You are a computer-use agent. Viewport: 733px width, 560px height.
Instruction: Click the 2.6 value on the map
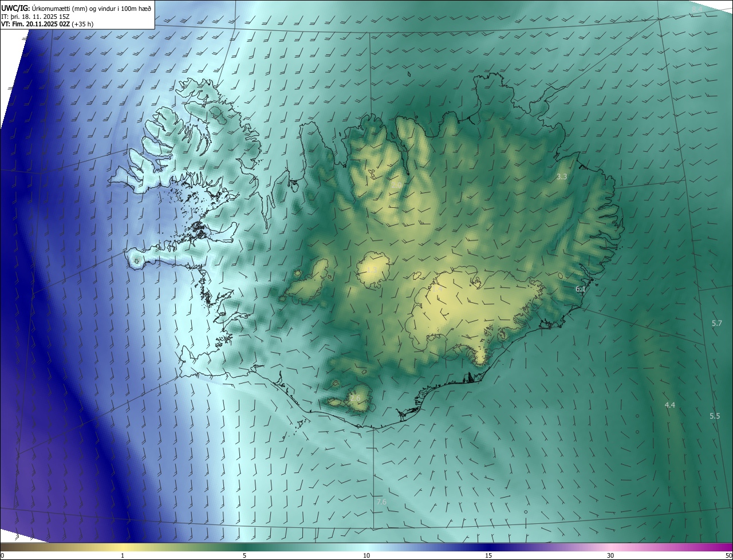355,399
